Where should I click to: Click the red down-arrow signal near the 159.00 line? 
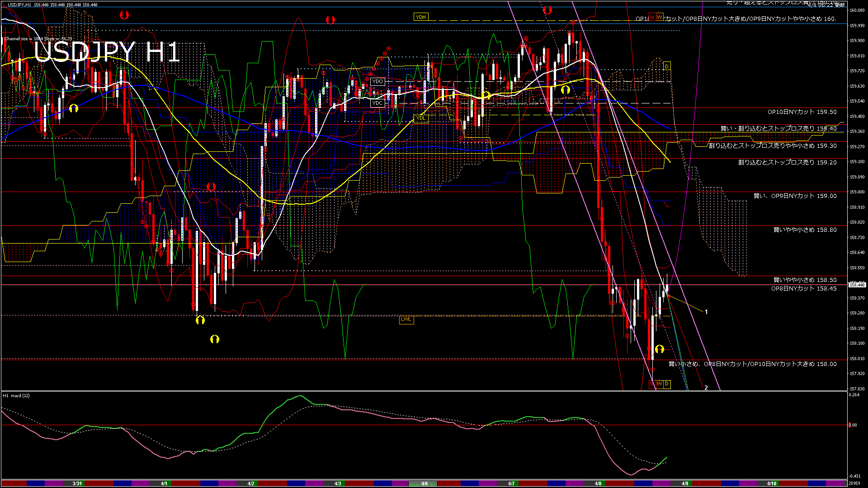[211, 187]
